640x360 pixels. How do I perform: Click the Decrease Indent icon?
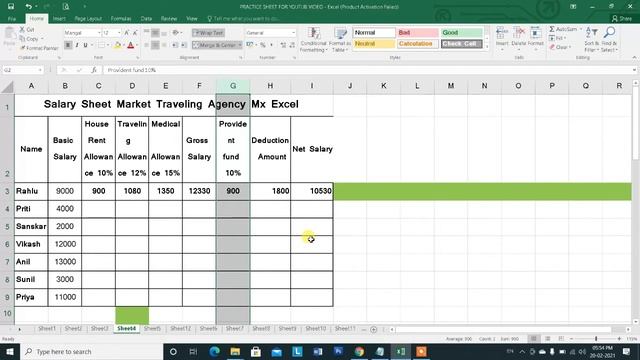tap(175, 45)
